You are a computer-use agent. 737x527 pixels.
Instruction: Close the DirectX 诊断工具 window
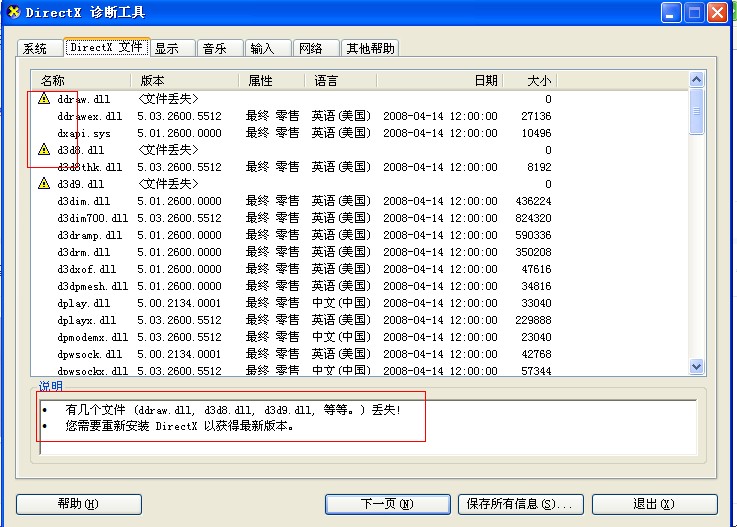[717, 13]
